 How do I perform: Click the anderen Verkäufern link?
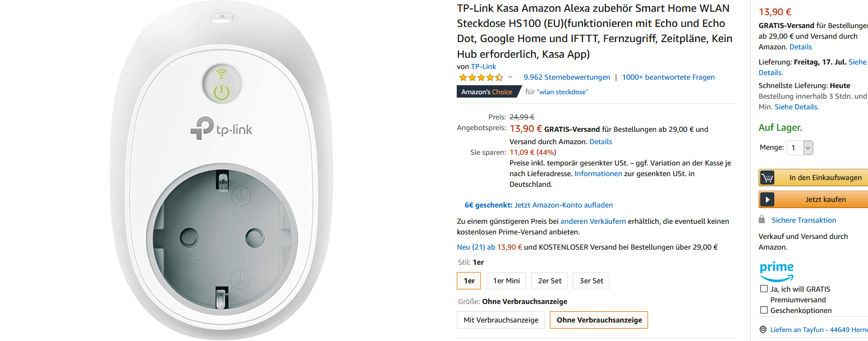[593, 222]
